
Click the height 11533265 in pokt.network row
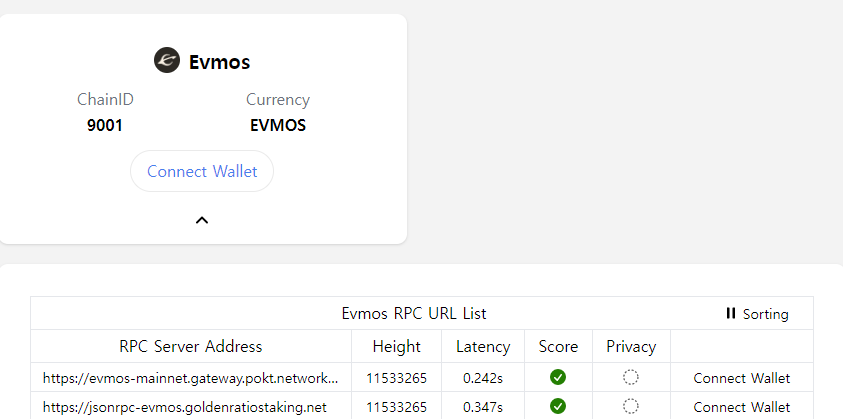pos(397,378)
